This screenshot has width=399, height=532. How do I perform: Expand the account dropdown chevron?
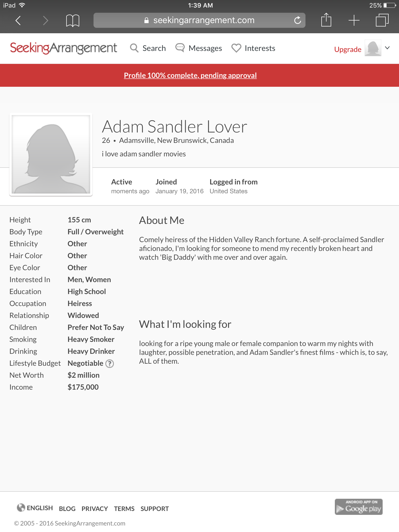pos(387,48)
